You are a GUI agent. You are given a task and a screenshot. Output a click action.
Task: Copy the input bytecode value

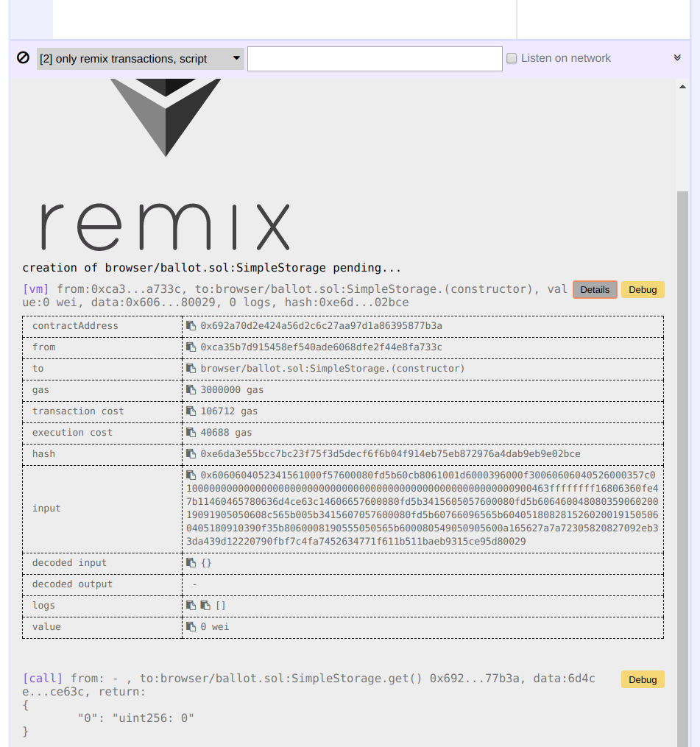(191, 475)
